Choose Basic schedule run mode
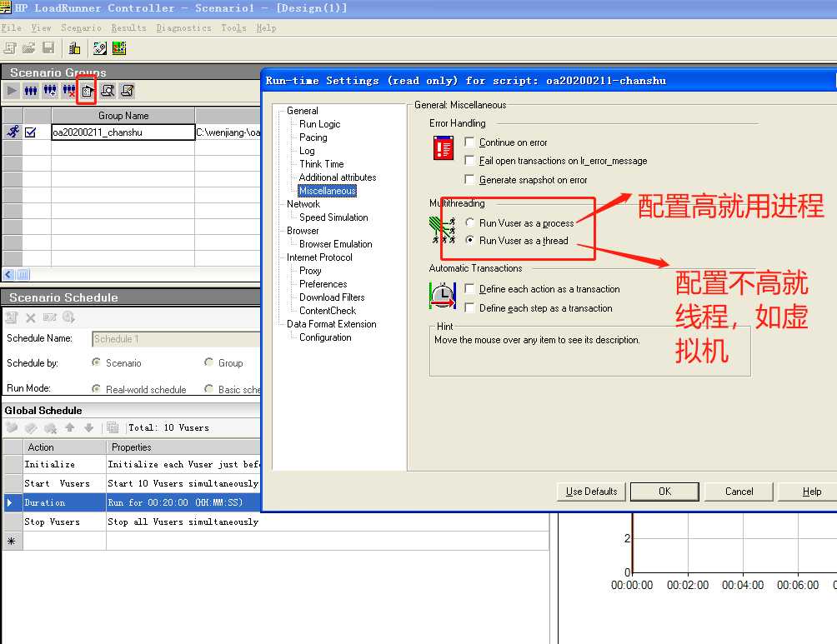Viewport: 837px width, 644px height. coord(208,389)
